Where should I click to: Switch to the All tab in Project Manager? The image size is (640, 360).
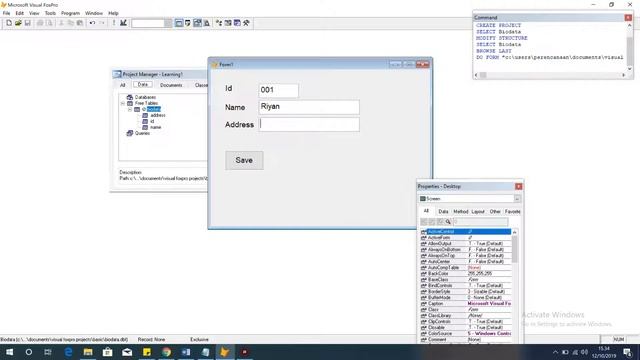pyautogui.click(x=122, y=85)
